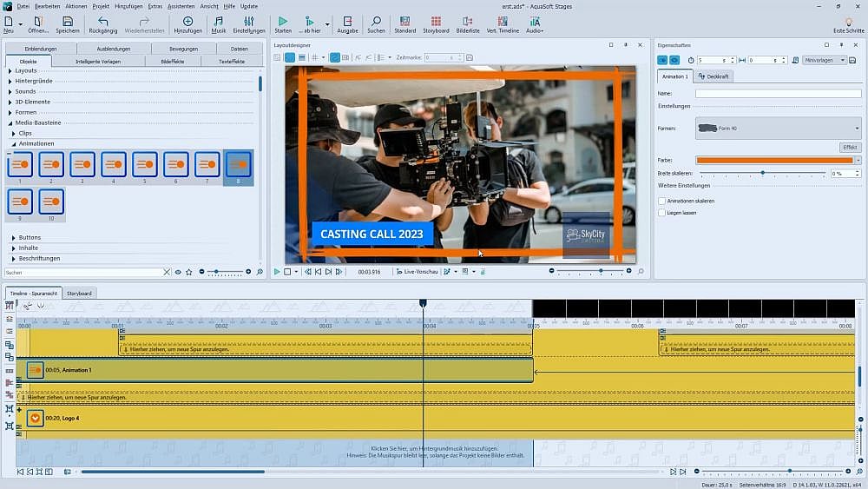Expand the Hintergründe tree category

tap(33, 81)
